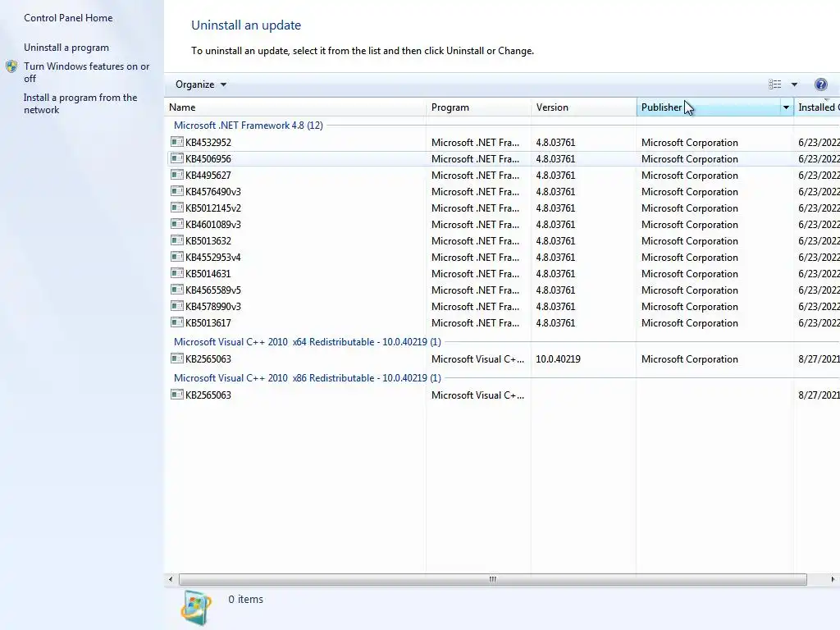The width and height of the screenshot is (840, 630).
Task: Select the KB5012145v2 update name
Action: click(213, 208)
